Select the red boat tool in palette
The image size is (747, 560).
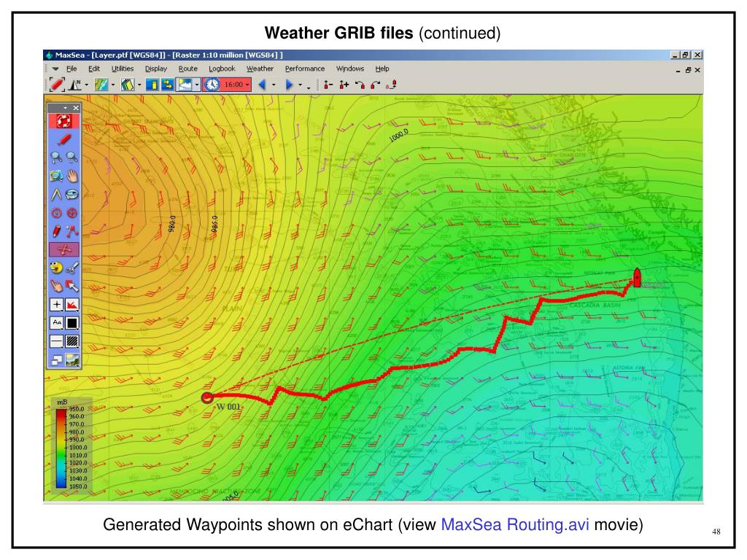click(64, 139)
